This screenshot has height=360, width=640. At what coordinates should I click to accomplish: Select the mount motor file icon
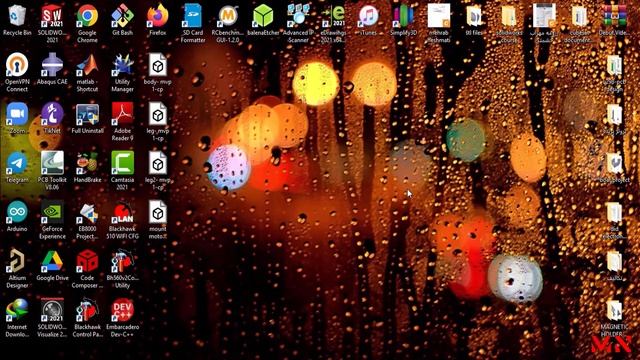(158, 212)
